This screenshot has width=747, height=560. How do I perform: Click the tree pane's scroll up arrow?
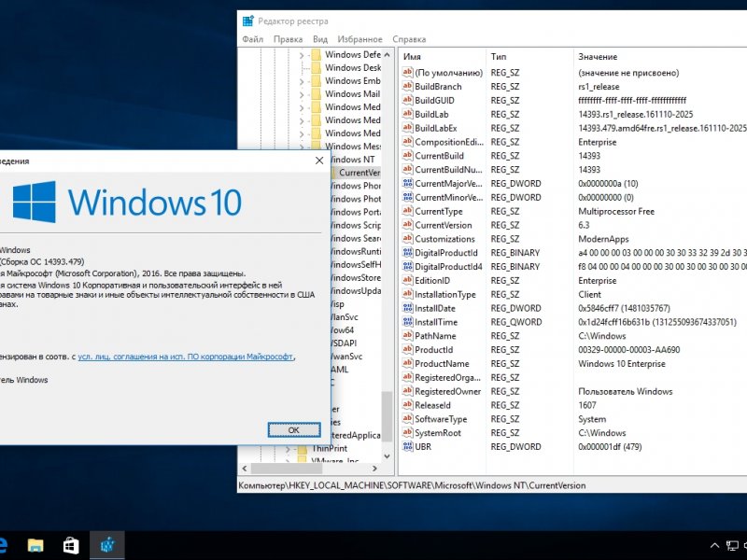point(388,55)
